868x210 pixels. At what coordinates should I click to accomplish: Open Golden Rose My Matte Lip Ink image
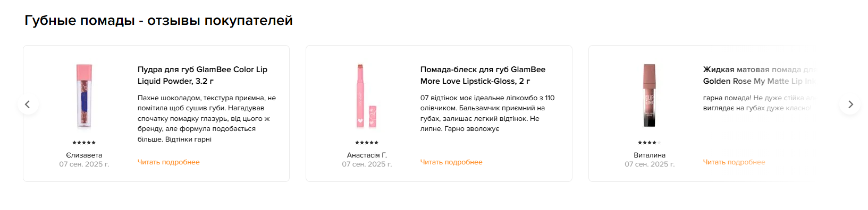[x=650, y=96]
